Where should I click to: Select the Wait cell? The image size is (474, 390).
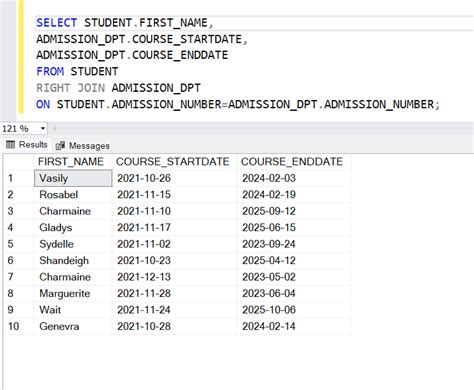(73, 310)
